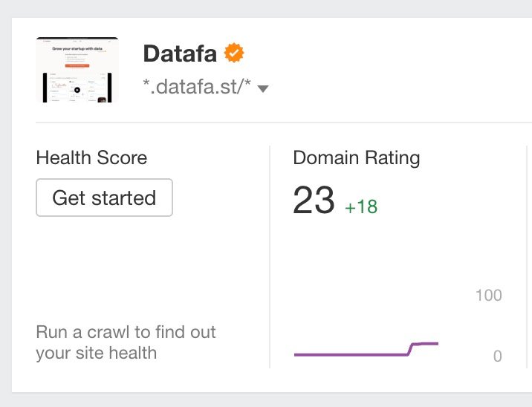Open the Datafa project title

click(x=179, y=53)
